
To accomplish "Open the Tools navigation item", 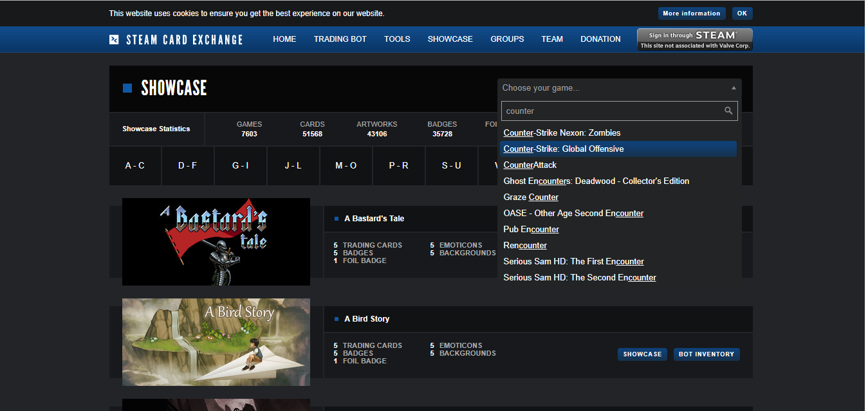I will (x=397, y=39).
